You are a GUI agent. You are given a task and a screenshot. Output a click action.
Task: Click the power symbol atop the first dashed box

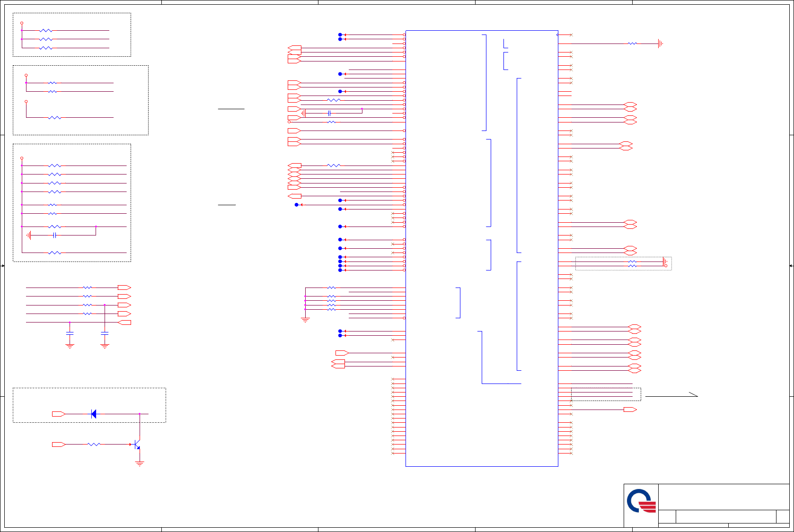pos(22,23)
